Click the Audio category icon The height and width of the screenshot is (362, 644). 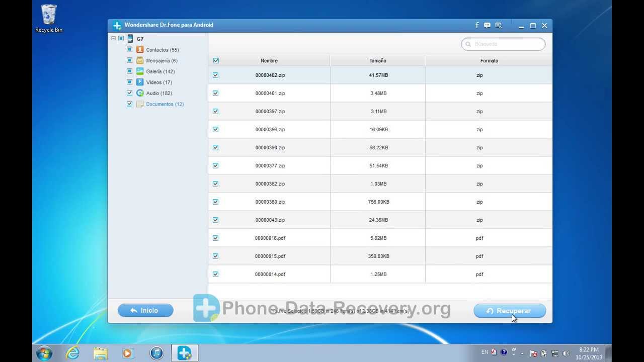click(x=140, y=93)
